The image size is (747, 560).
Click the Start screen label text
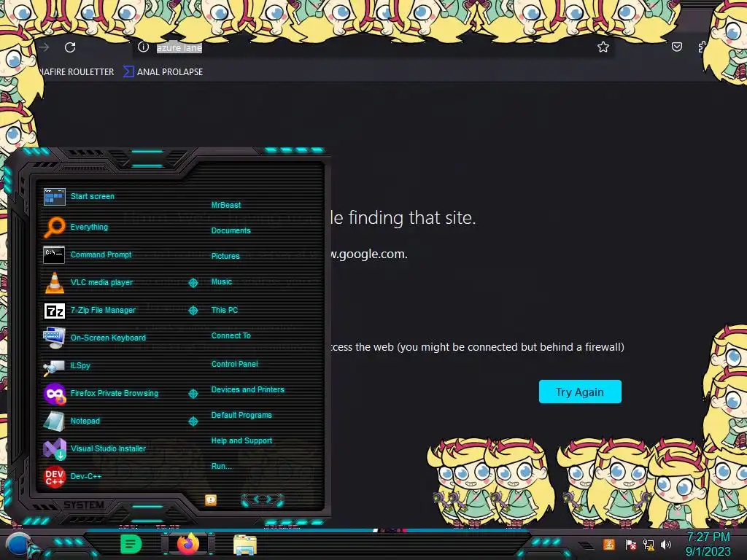[93, 196]
